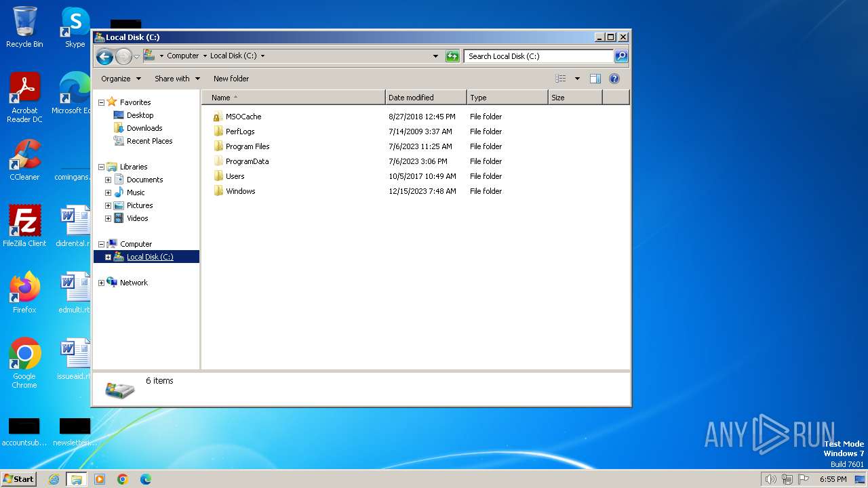
Task: Sort by Name column header
Action: click(x=293, y=98)
